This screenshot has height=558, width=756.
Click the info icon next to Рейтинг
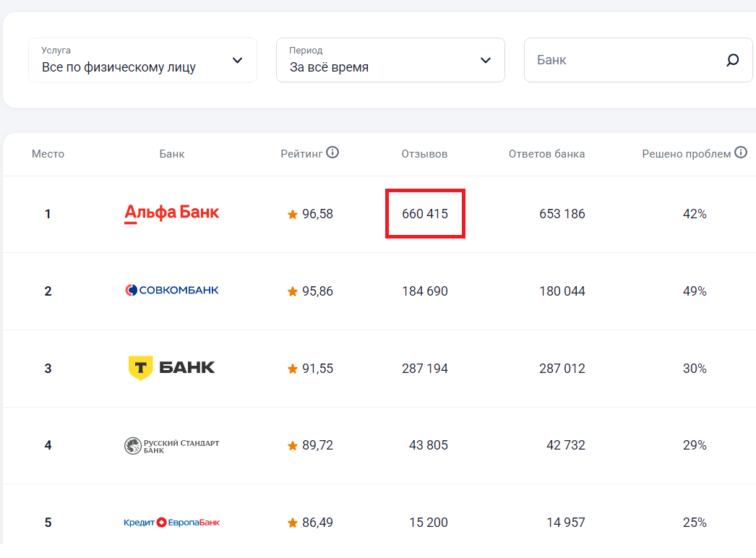332,153
